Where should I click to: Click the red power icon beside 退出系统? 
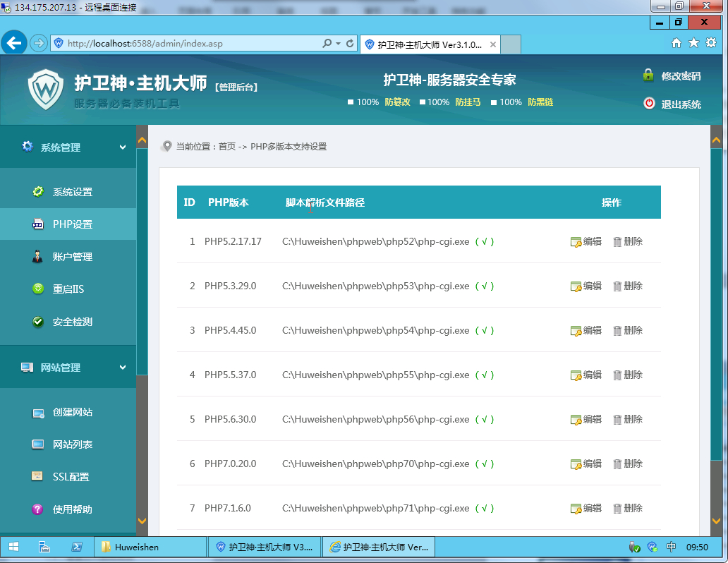(649, 103)
